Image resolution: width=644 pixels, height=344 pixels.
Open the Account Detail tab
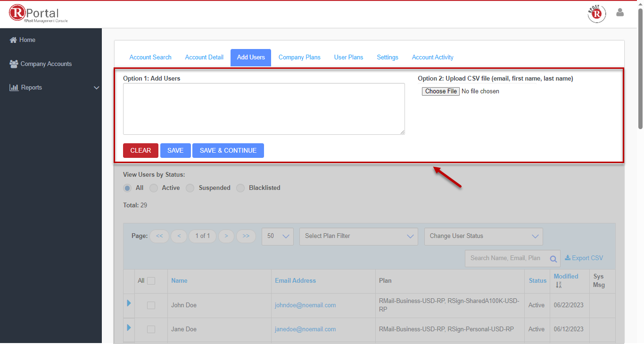coord(204,57)
